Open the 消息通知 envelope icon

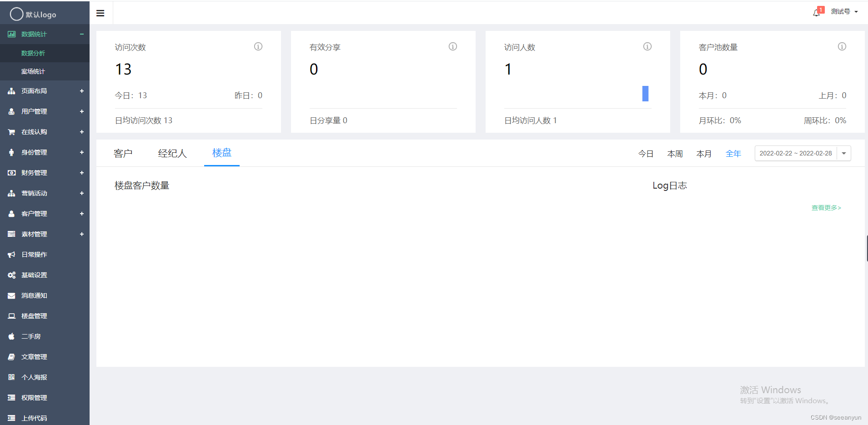(x=11, y=295)
